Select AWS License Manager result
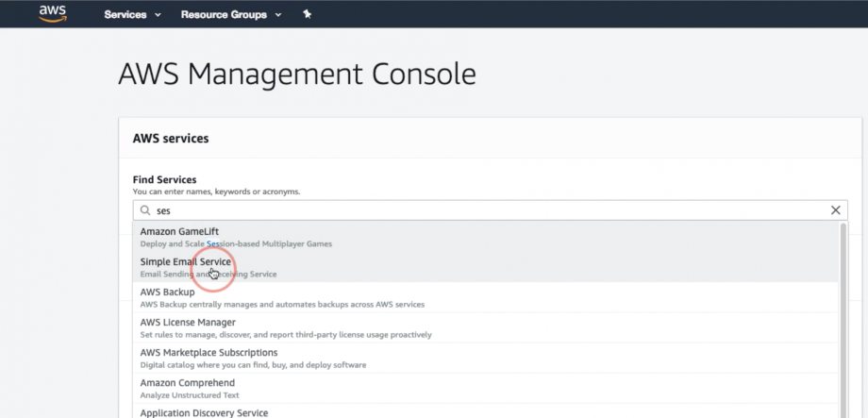Viewport: 868px width, 418px height. click(188, 323)
